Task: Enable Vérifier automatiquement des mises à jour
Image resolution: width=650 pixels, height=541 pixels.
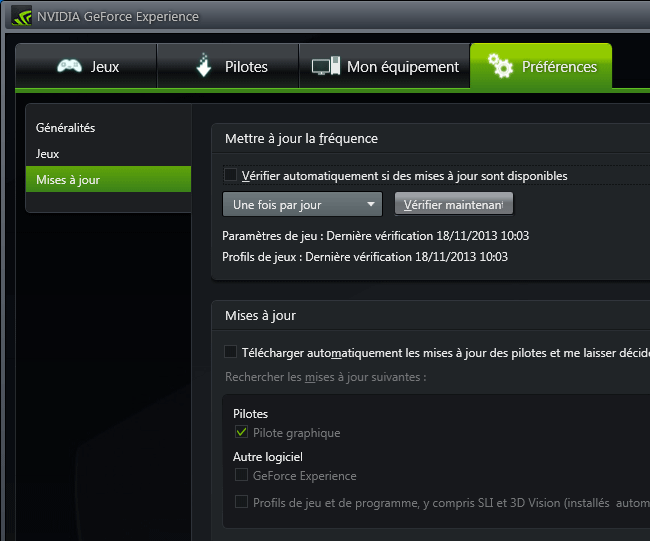Action: [x=230, y=175]
